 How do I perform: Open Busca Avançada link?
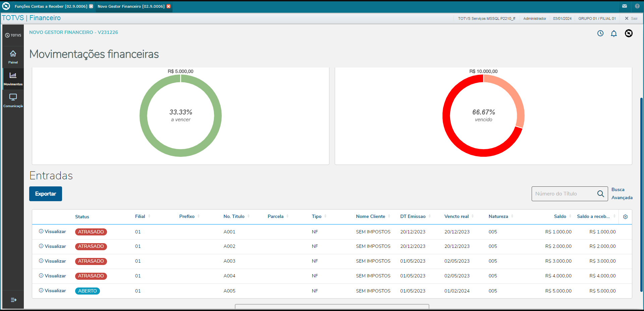tap(622, 193)
